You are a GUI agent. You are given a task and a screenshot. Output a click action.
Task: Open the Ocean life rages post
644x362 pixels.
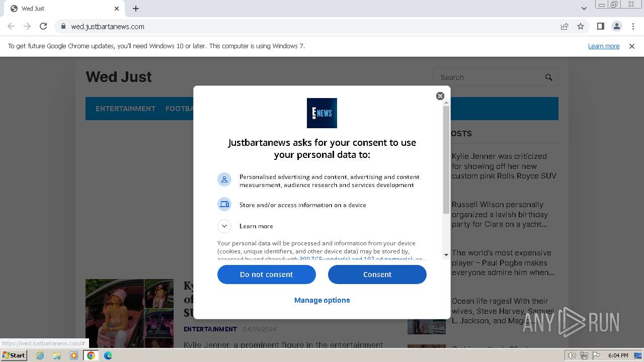503,311
